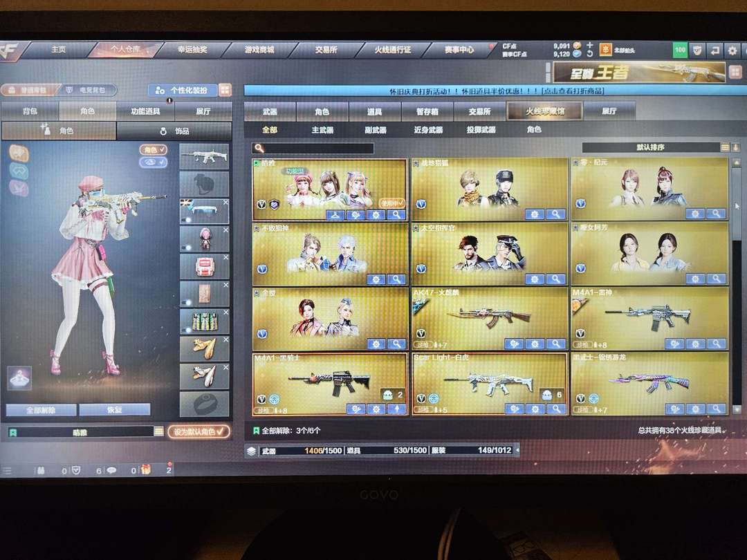Click the search magnifier on AK47-火麒麟 card
Screen dimensions: 747x560
556,344
